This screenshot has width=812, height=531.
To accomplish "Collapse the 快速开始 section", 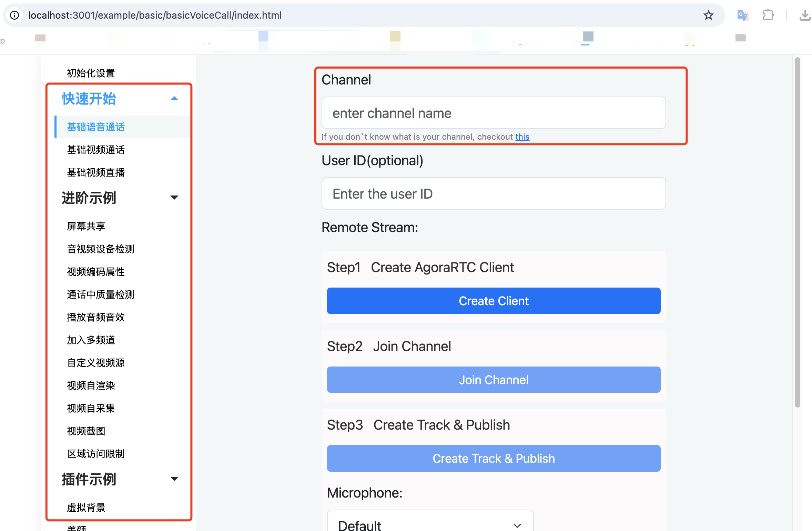I will (174, 99).
